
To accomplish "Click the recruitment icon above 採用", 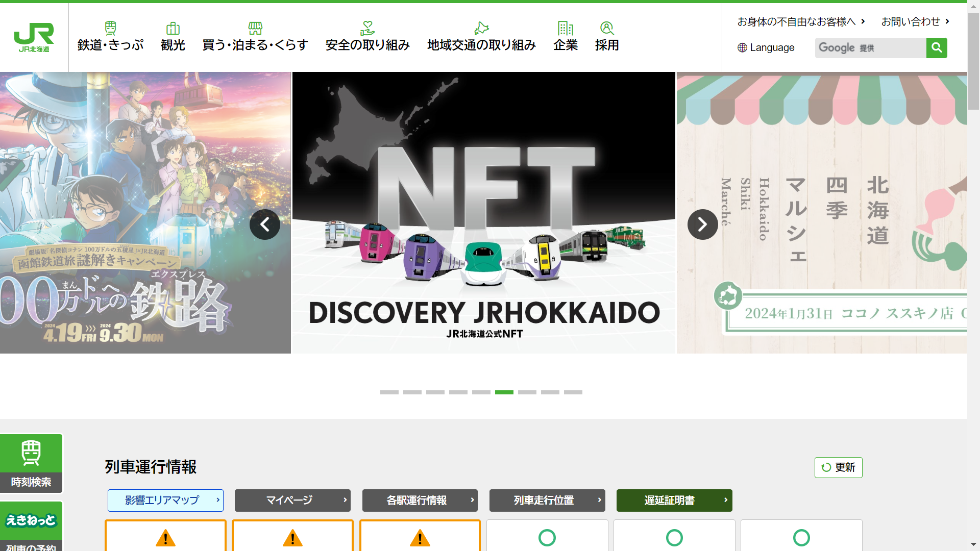I will (x=607, y=28).
